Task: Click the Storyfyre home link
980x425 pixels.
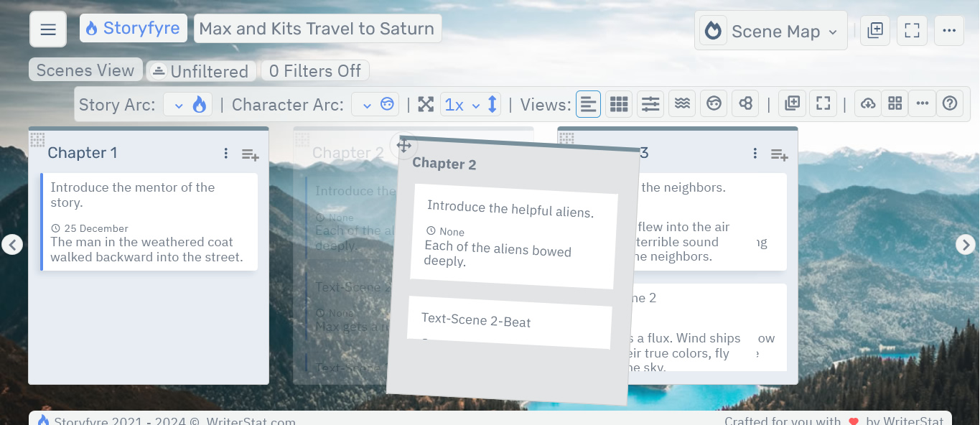Action: pyautogui.click(x=134, y=29)
